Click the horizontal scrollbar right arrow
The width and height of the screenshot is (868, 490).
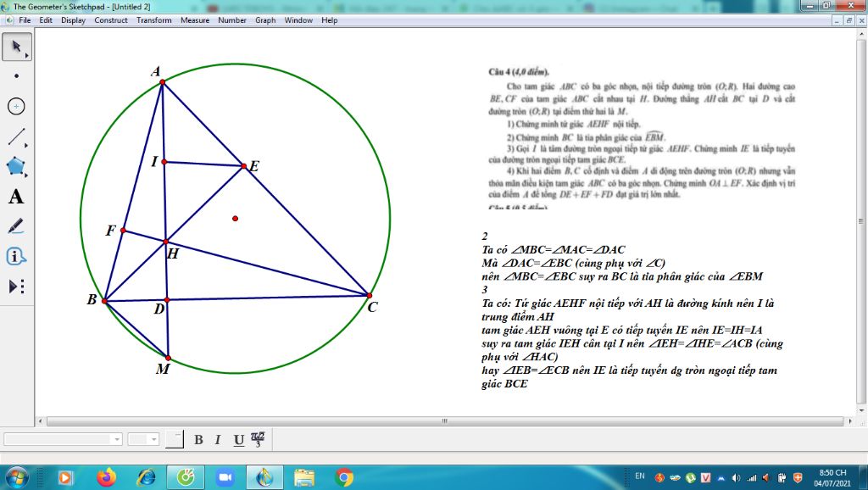click(851, 421)
